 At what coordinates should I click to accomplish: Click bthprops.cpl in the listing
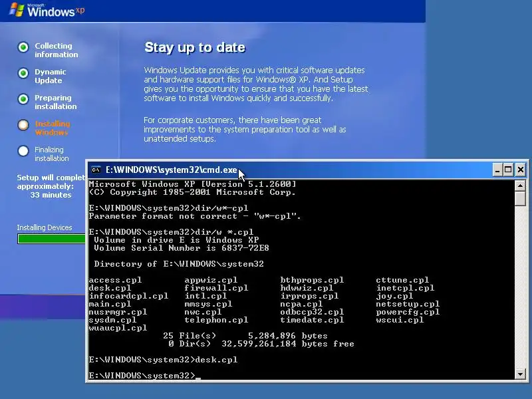click(x=312, y=280)
